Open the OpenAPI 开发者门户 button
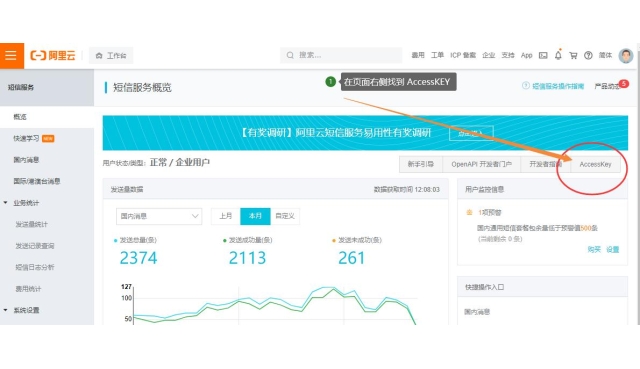 click(481, 164)
